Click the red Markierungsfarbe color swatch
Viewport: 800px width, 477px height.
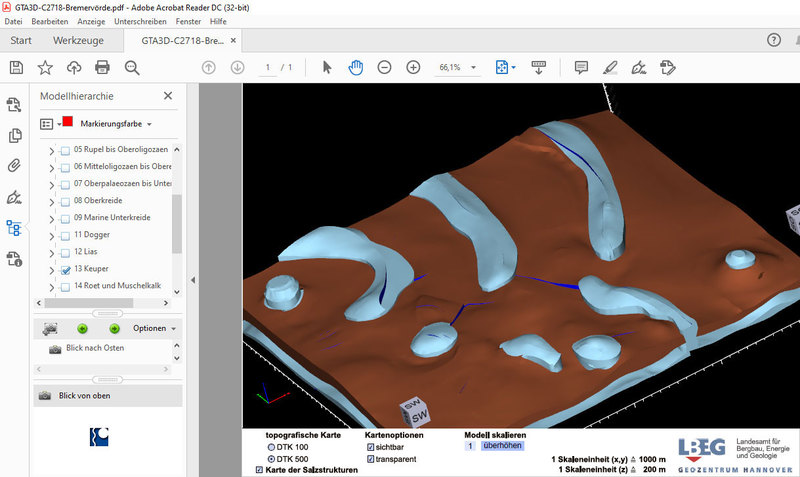click(68, 123)
